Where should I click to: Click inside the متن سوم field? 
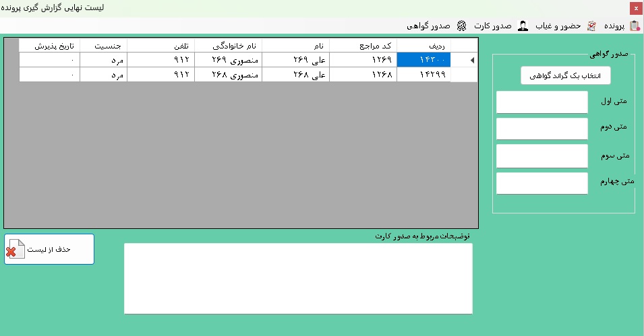tap(541, 156)
